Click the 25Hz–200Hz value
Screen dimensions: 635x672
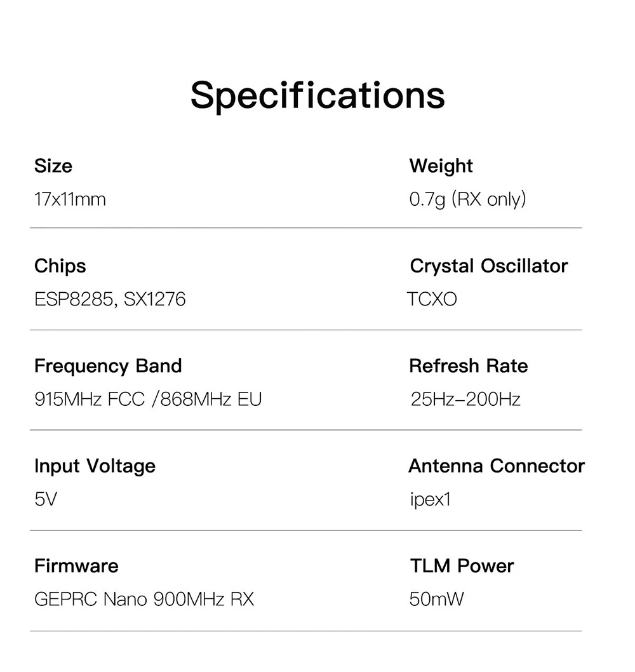coord(465,400)
